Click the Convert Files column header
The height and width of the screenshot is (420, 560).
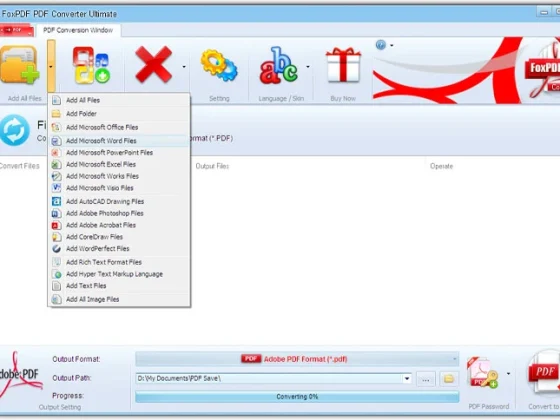pyautogui.click(x=19, y=166)
